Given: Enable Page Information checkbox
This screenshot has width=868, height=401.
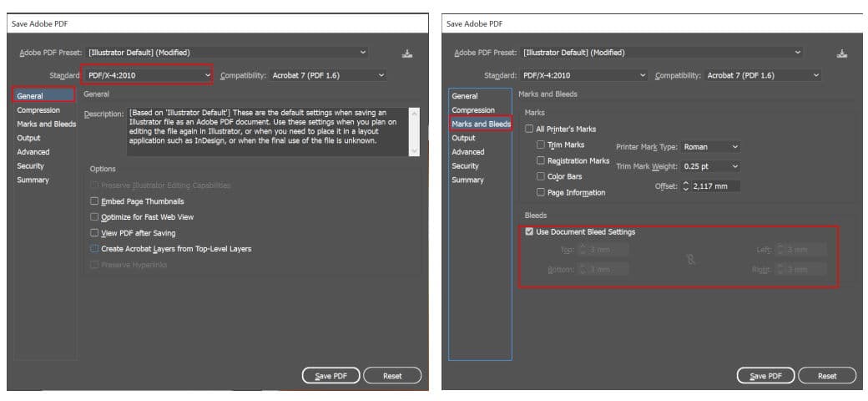Looking at the screenshot, I should 541,193.
